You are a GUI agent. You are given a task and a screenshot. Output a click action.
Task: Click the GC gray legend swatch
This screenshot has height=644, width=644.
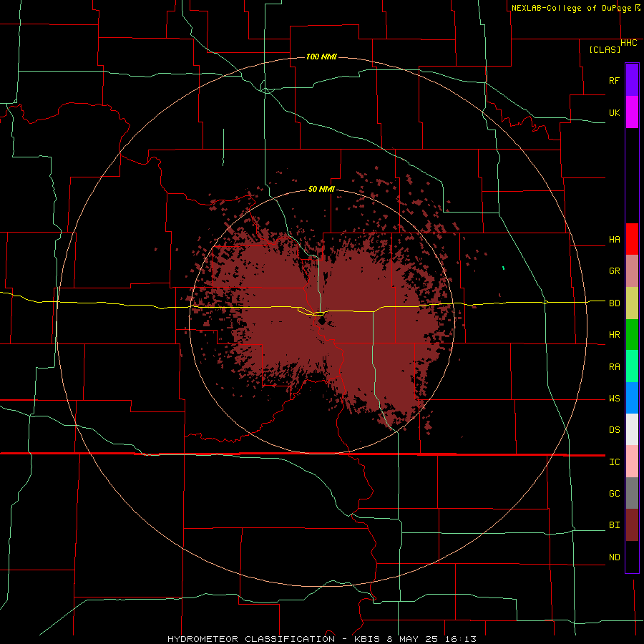tap(632, 493)
